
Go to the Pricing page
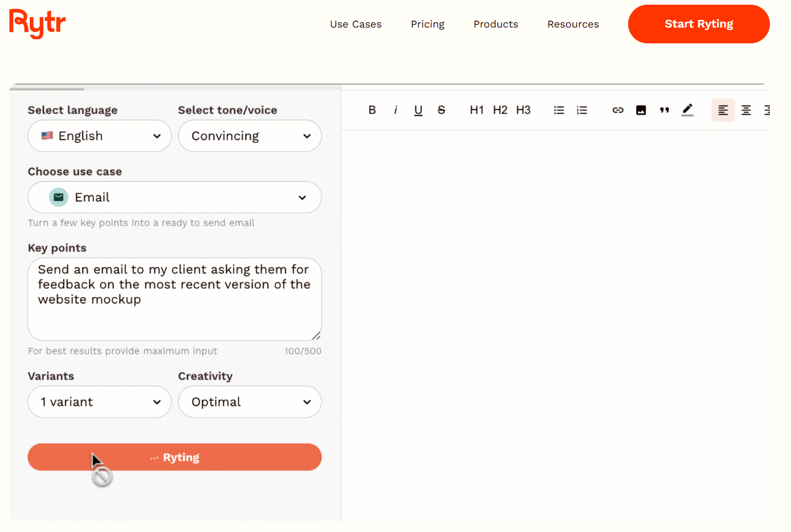[x=428, y=24]
